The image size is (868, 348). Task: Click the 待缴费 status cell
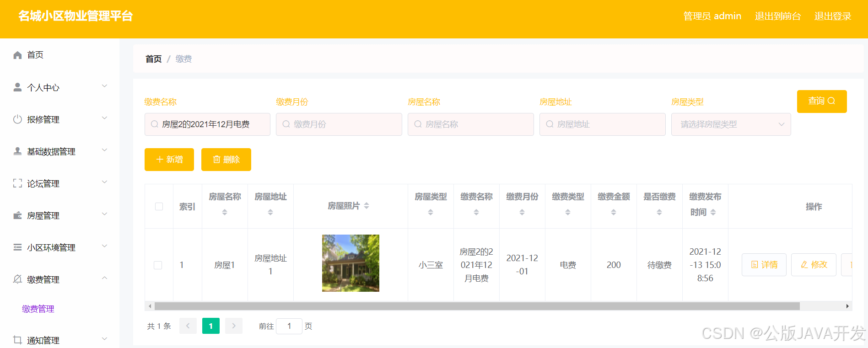pyautogui.click(x=659, y=265)
